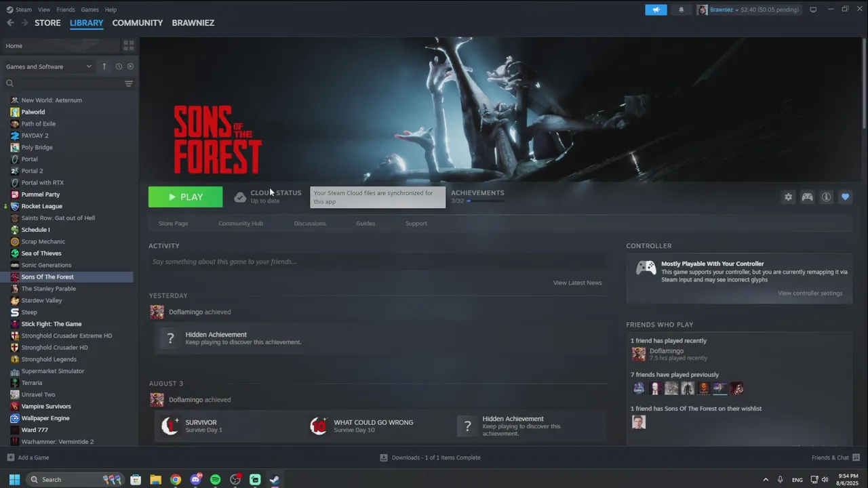Click the green PLAY button
This screenshot has height=488, width=868.
click(185, 197)
